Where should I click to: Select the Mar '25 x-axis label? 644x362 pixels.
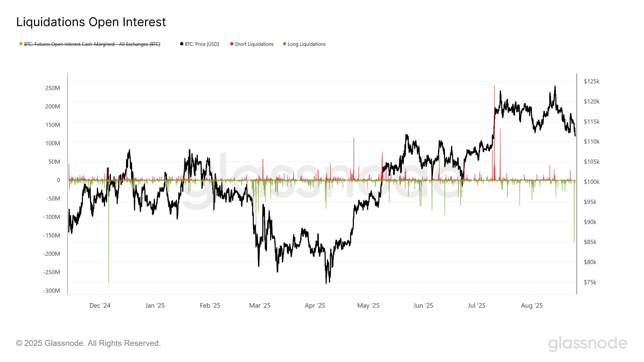[x=260, y=305]
